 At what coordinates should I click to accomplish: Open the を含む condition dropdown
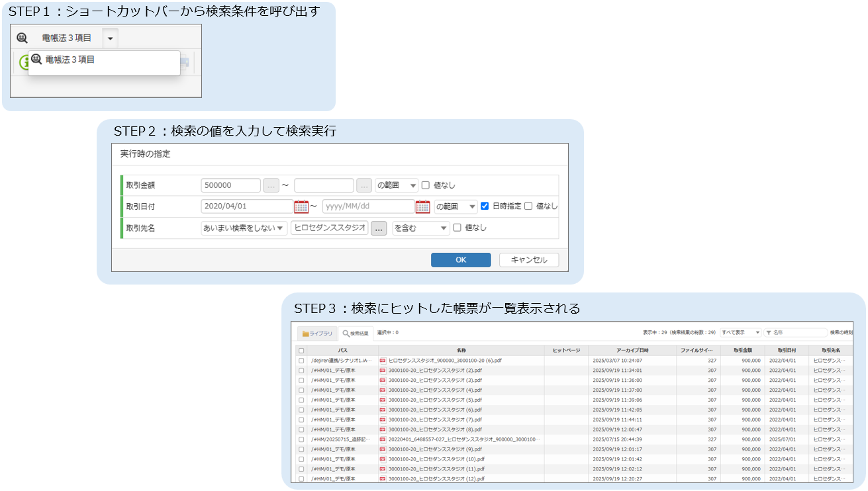pyautogui.click(x=420, y=228)
